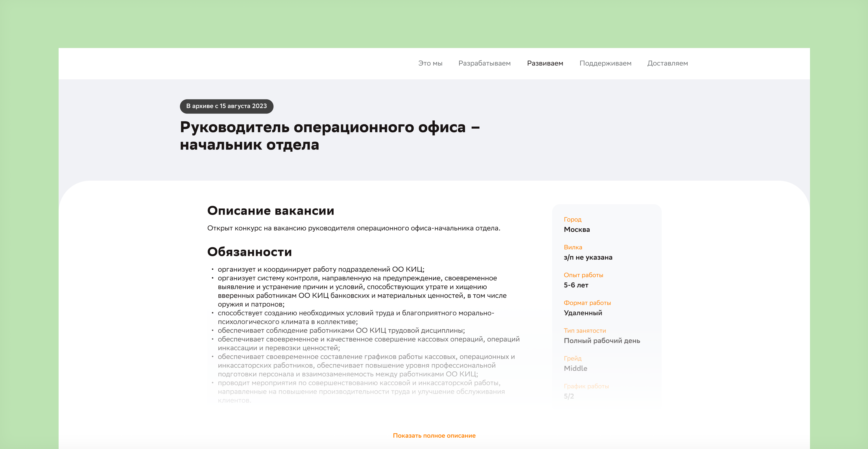Open the "Доставляем" nav item
The image size is (868, 449).
coord(667,63)
